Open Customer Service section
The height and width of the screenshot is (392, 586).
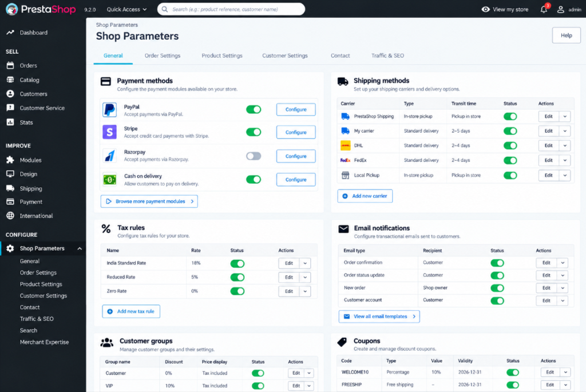point(42,108)
